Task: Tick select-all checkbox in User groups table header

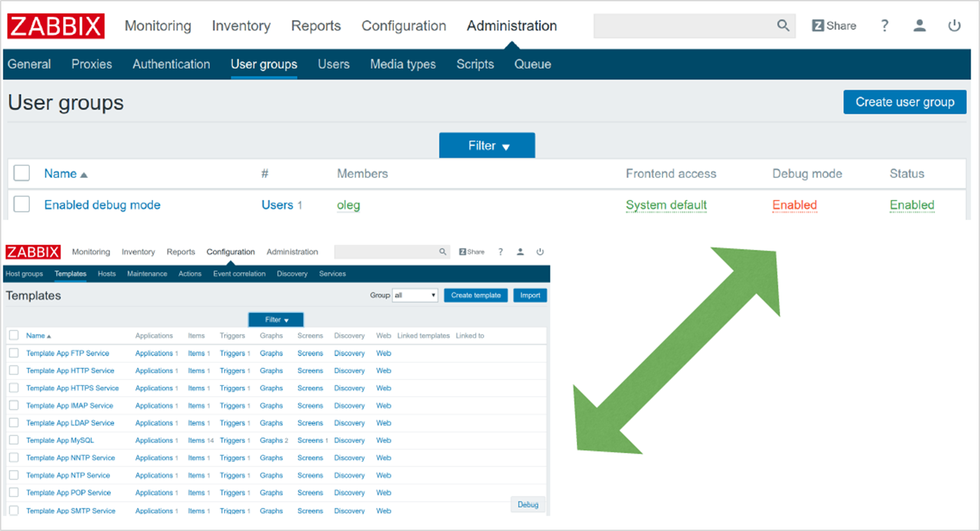Action: coord(22,173)
